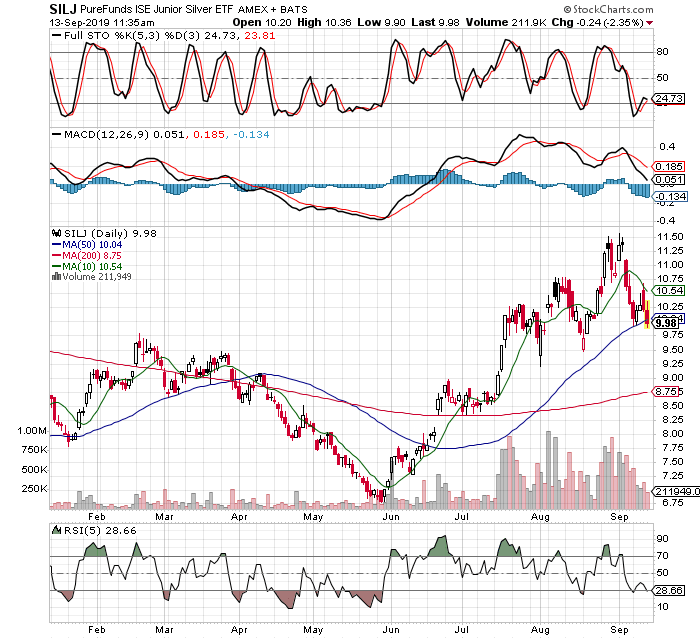This screenshot has width=700, height=639.
Task: Click the Open 10.20 value
Action: click(262, 22)
